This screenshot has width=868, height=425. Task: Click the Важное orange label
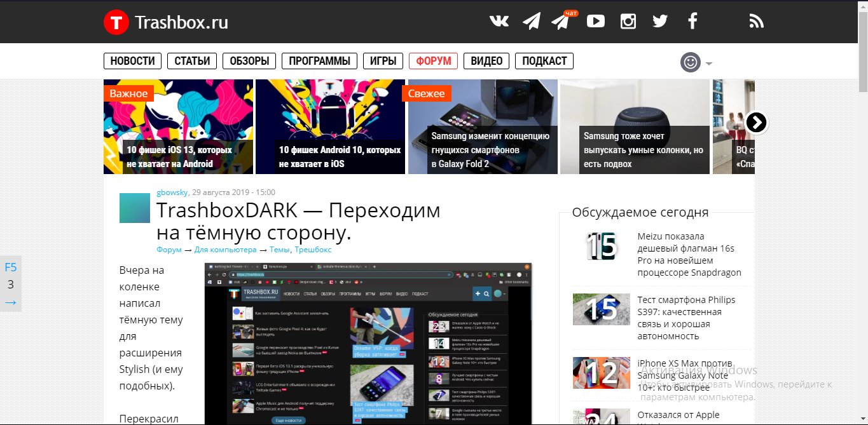(128, 93)
